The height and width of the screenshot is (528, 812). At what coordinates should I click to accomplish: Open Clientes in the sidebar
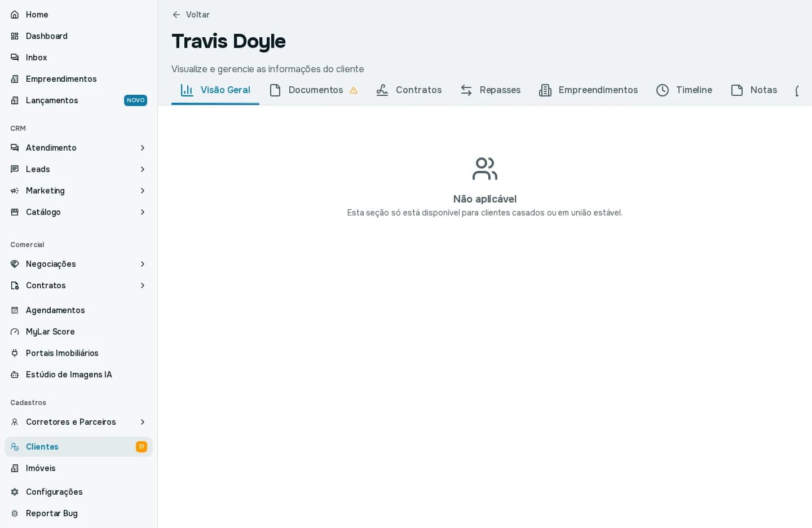click(78, 447)
